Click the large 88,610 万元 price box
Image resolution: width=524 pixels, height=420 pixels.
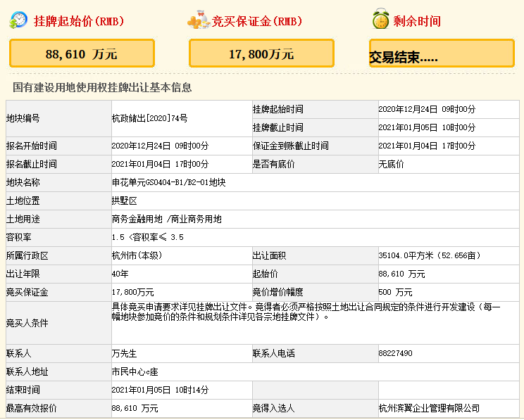click(x=82, y=53)
